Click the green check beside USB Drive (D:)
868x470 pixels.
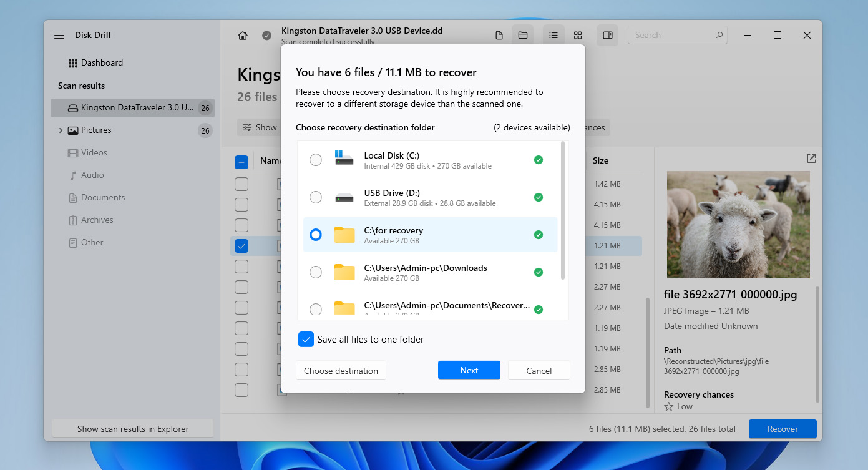tap(539, 197)
